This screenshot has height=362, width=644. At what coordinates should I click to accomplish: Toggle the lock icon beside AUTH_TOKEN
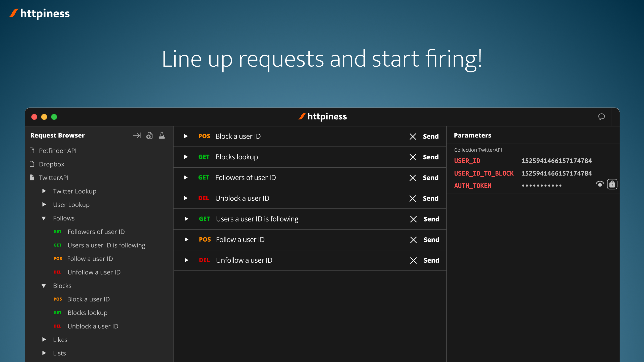612,184
